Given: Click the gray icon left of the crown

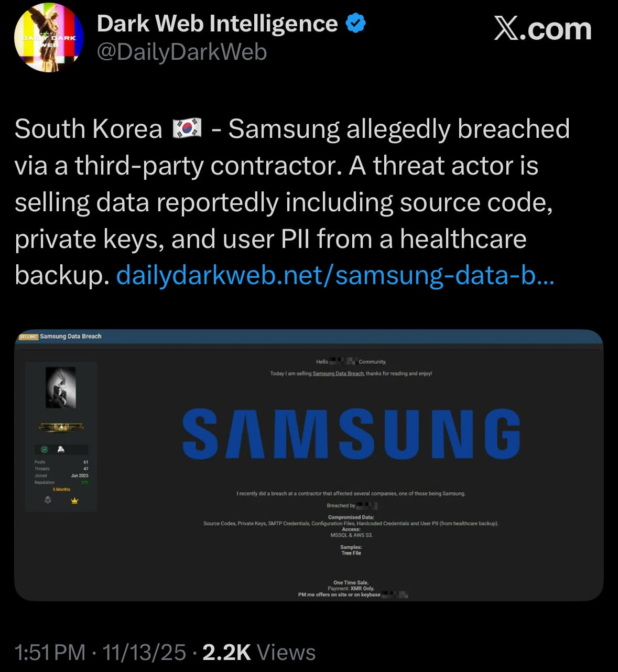Looking at the screenshot, I should [x=48, y=501].
